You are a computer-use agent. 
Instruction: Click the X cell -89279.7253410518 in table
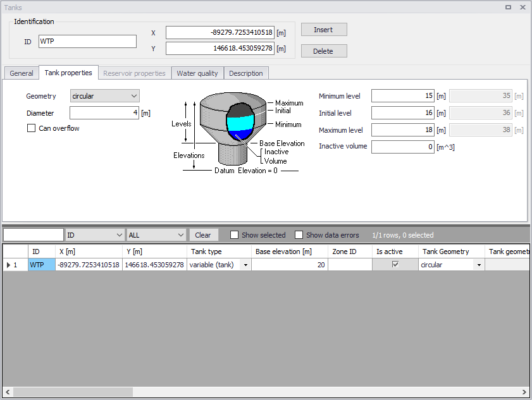click(x=89, y=265)
